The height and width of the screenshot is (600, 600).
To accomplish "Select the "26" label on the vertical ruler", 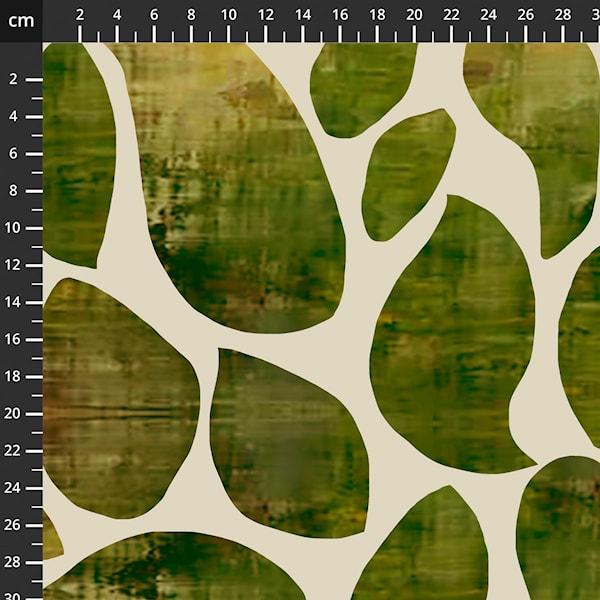I will pos(12,525).
